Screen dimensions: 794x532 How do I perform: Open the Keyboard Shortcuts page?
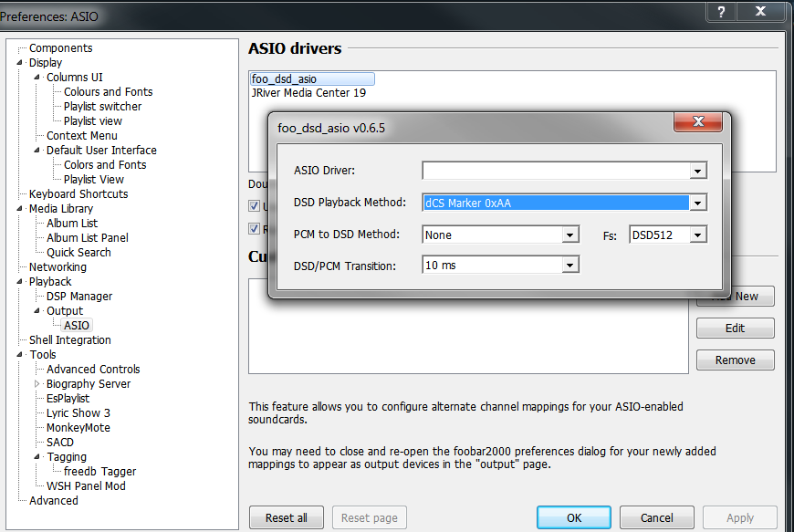[x=78, y=193]
